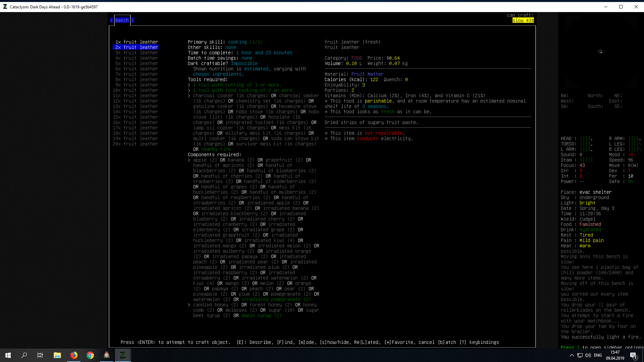
Task: Click the Stam stamina bar
Action: coord(586,160)
